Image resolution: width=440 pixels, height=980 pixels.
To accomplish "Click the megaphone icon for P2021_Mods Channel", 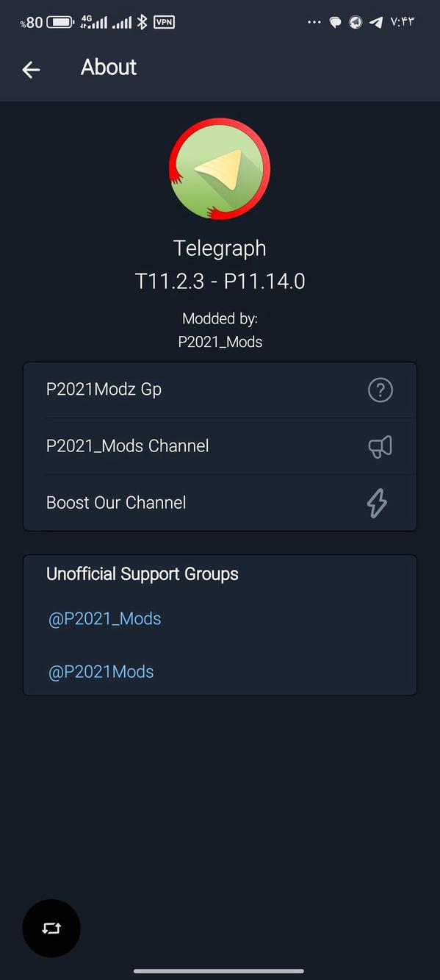I will click(380, 446).
